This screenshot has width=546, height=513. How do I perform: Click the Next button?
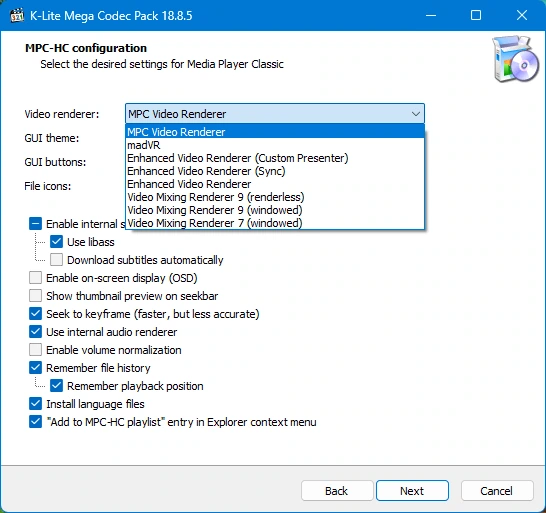point(412,491)
